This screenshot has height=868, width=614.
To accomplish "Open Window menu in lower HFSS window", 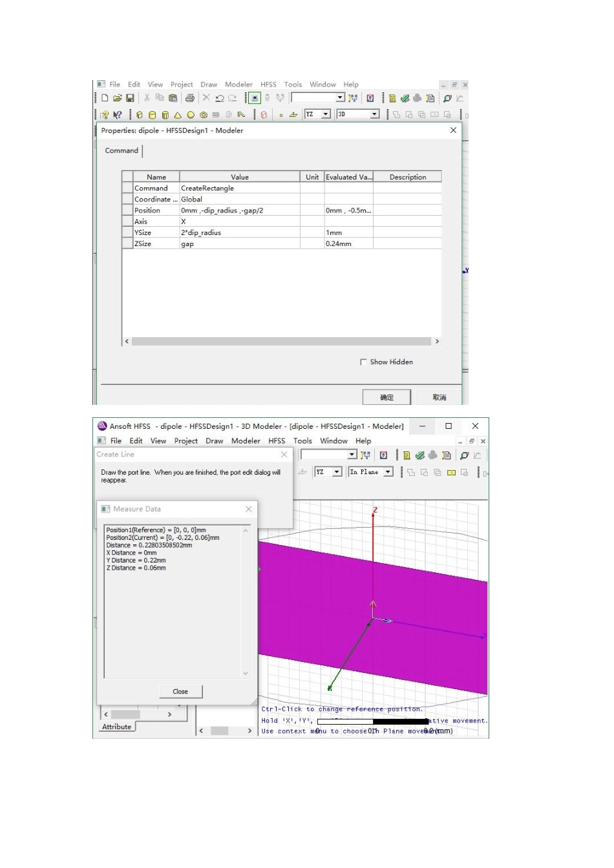I will pos(333,441).
